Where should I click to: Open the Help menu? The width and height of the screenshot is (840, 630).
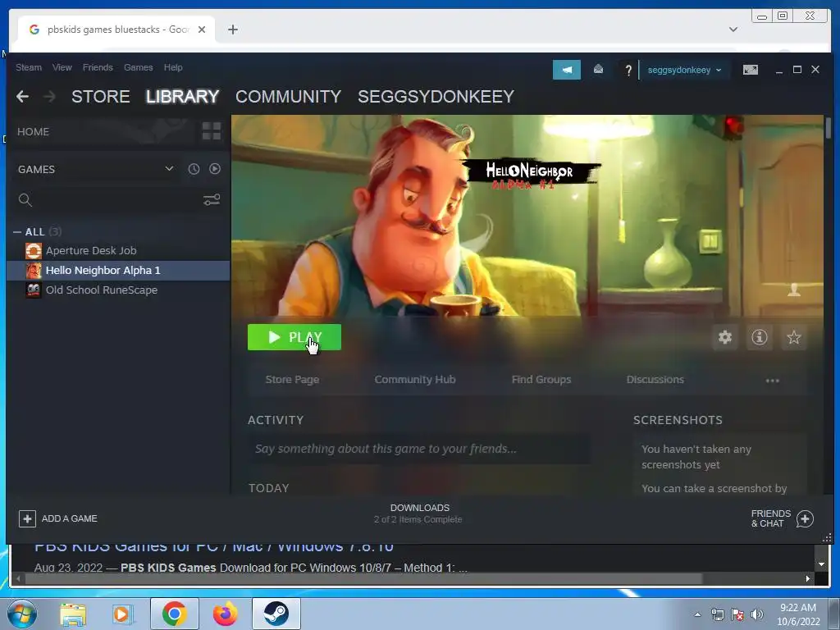[173, 67]
